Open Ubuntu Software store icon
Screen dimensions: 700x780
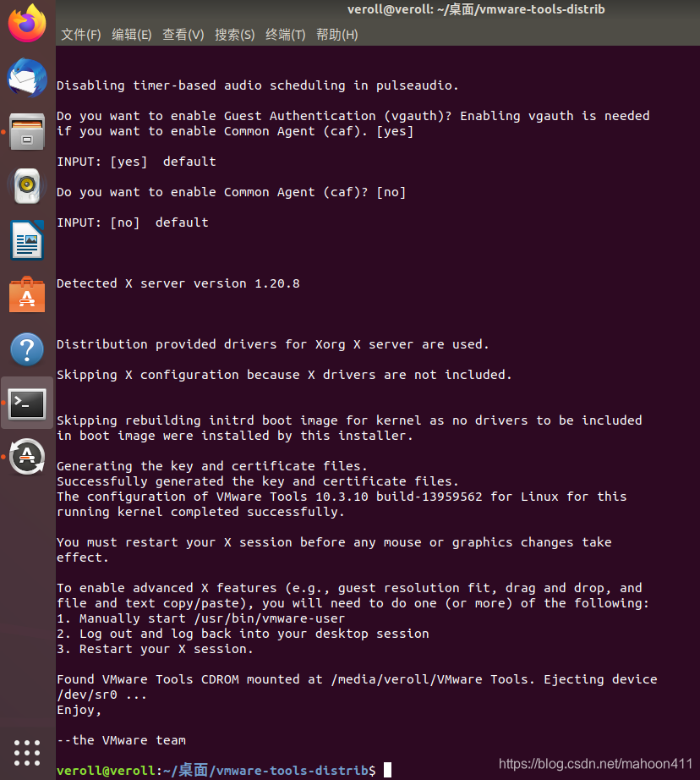pos(27,294)
